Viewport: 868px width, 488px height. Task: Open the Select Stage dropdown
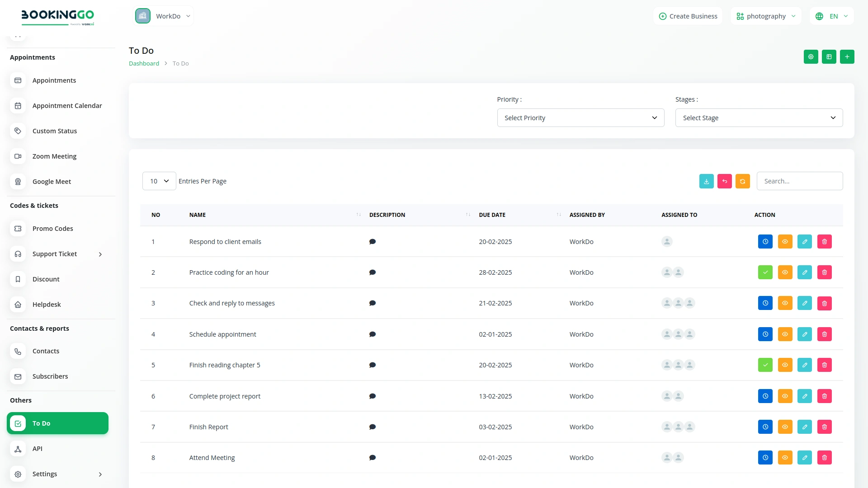759,118
